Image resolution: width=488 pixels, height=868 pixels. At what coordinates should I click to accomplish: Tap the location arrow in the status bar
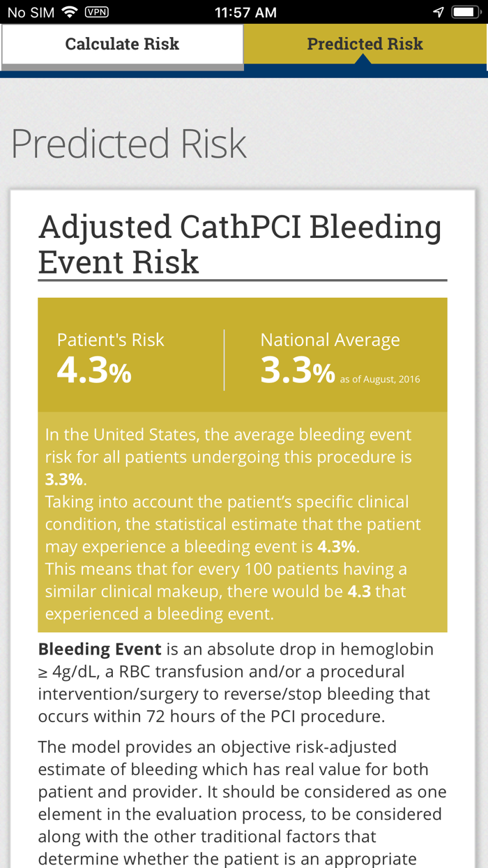tap(439, 11)
